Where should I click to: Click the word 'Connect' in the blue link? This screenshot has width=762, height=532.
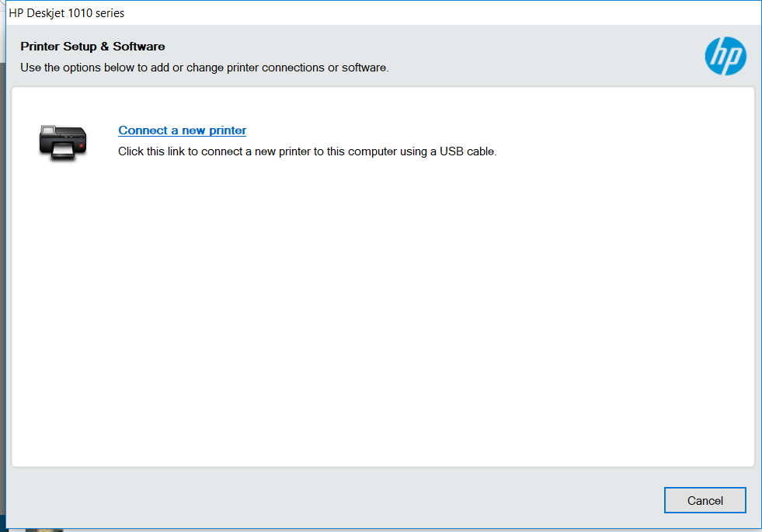143,130
